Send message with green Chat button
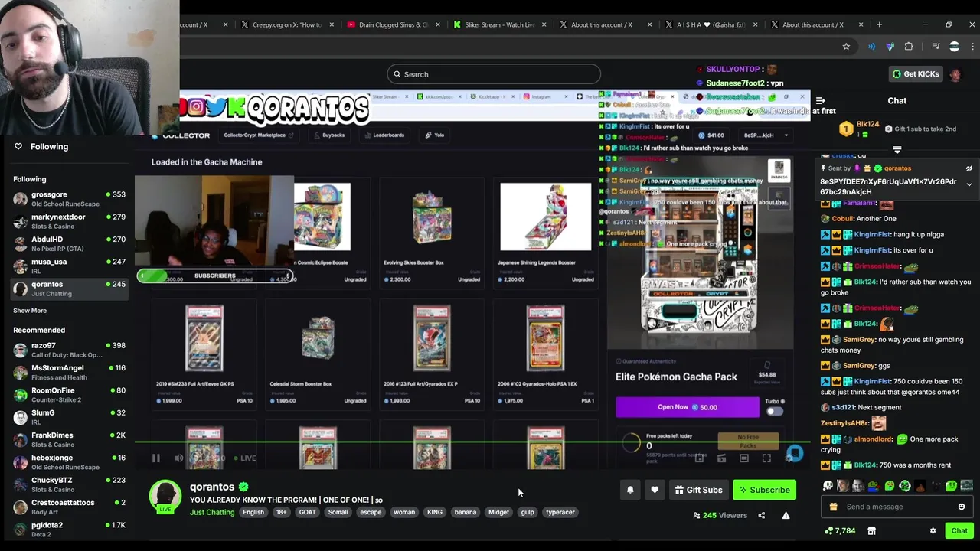Screen dimensions: 980x551 (959, 530)
